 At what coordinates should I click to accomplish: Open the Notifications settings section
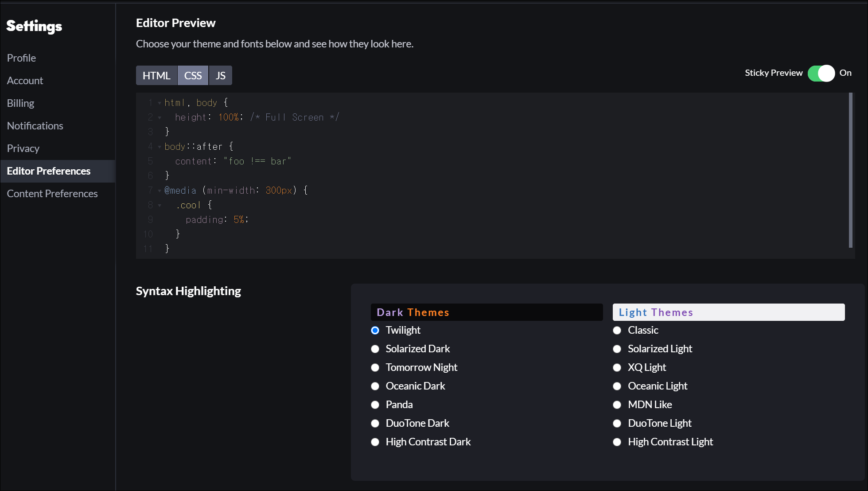tap(35, 126)
